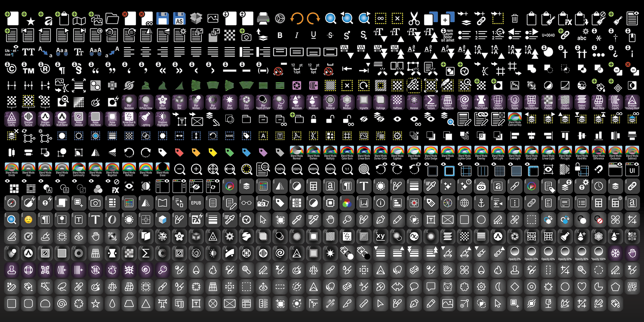The image size is (644, 322).
Task: Choose the Blend Mode Difference icon
Action: 599,153
